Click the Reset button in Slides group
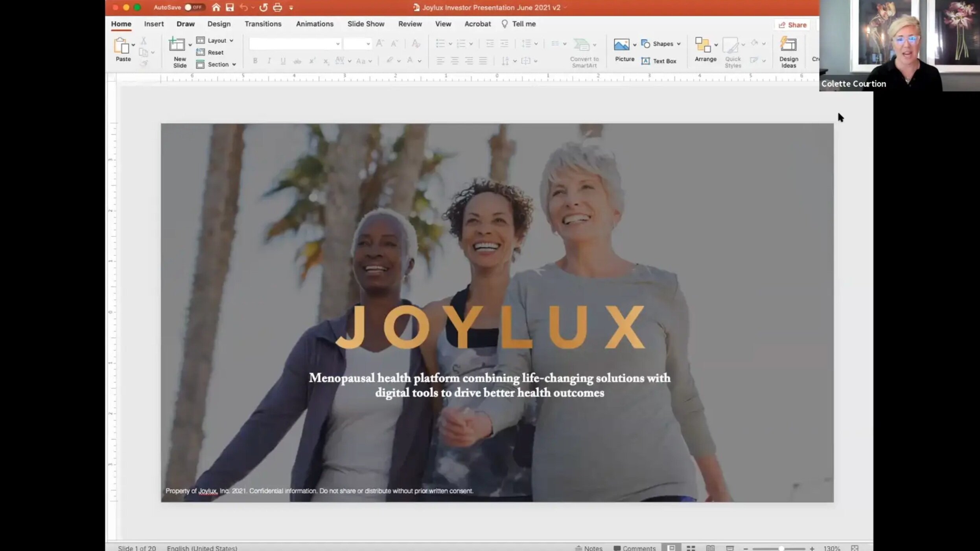Viewport: 980px width, 551px height. pyautogui.click(x=213, y=52)
